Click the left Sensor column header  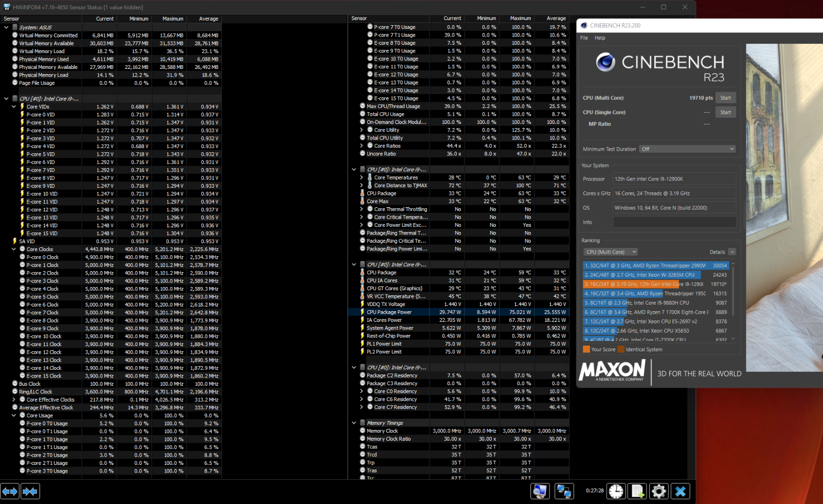pos(41,19)
